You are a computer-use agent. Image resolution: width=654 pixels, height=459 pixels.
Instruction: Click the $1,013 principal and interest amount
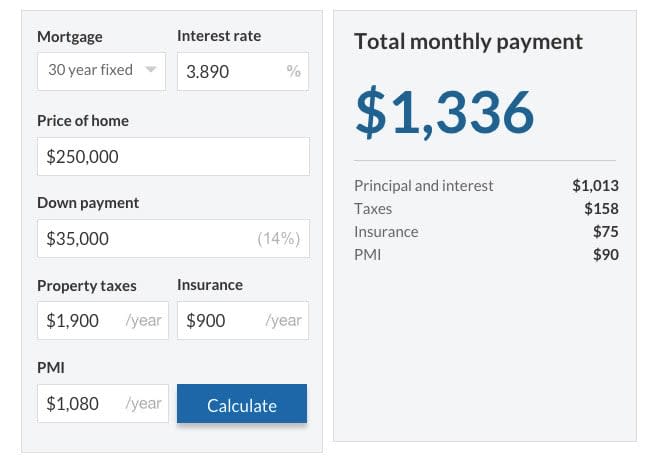pyautogui.click(x=595, y=186)
